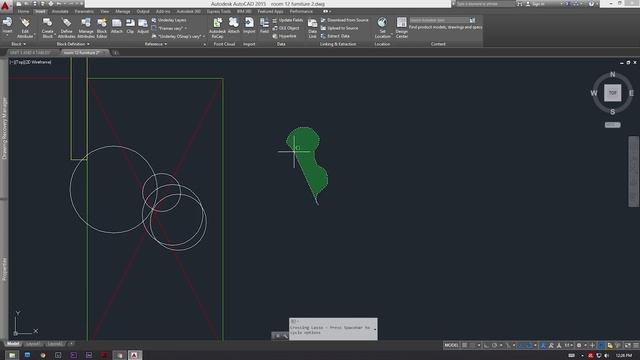
Task: Open Autodesk ReCap
Action: 217,27
